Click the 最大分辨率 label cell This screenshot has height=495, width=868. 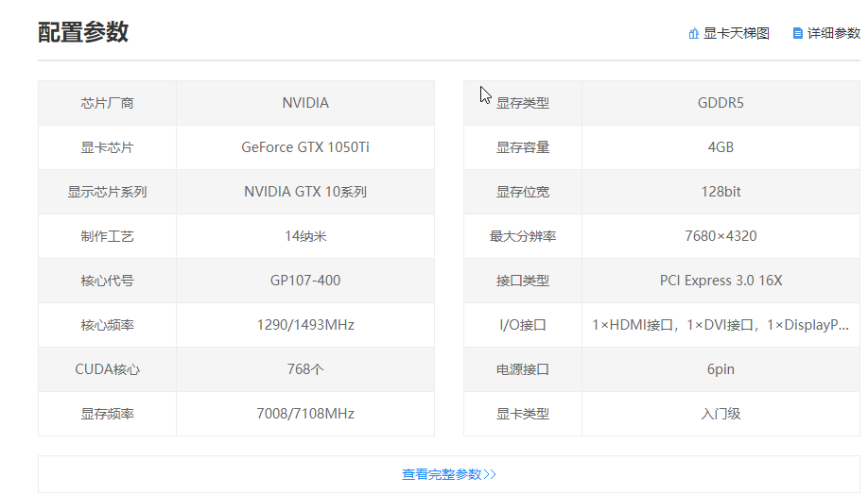pos(523,237)
